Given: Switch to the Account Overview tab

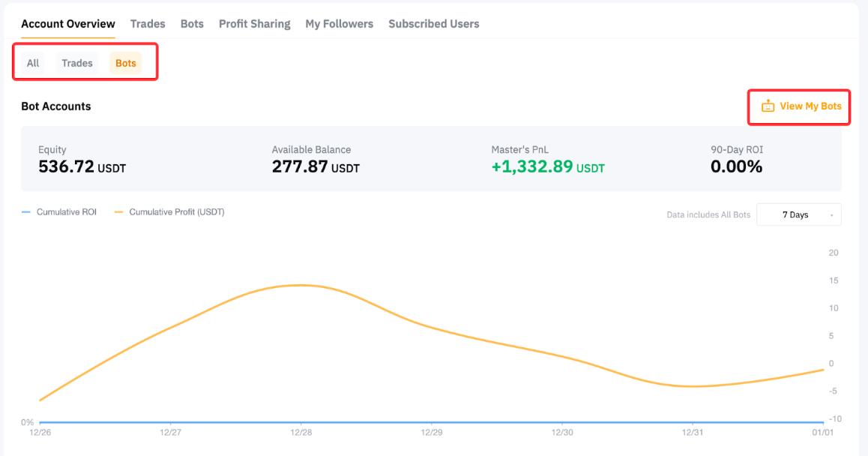Looking at the screenshot, I should pos(68,24).
